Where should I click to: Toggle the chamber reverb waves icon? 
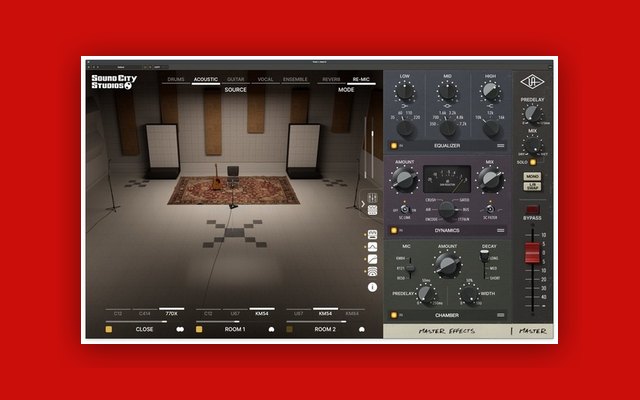pyautogui.click(x=372, y=271)
